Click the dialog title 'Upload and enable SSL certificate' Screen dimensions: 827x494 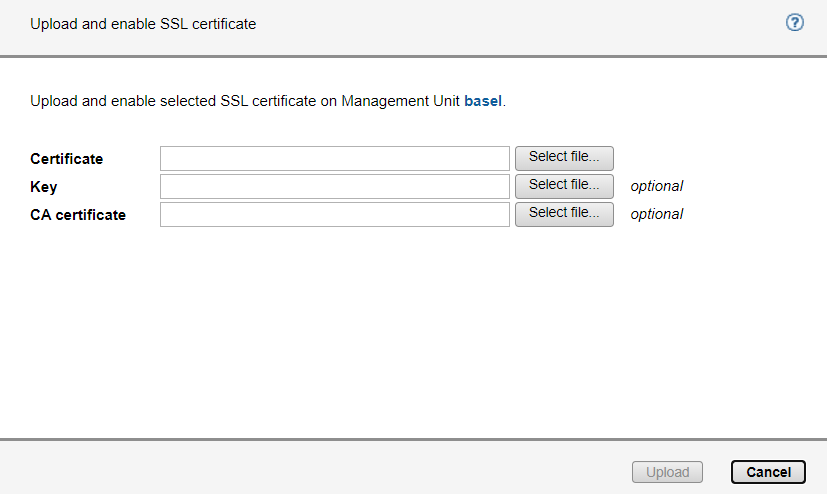(143, 23)
